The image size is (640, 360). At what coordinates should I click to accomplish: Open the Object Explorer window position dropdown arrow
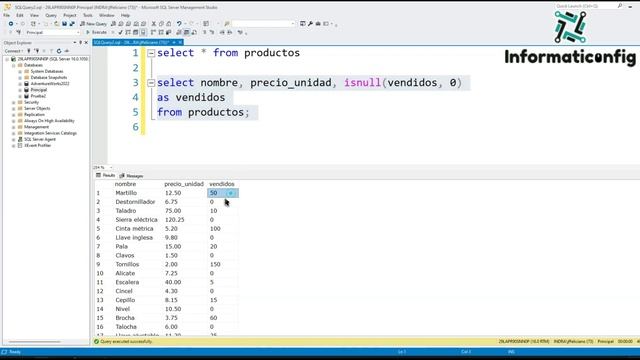pos(75,42)
